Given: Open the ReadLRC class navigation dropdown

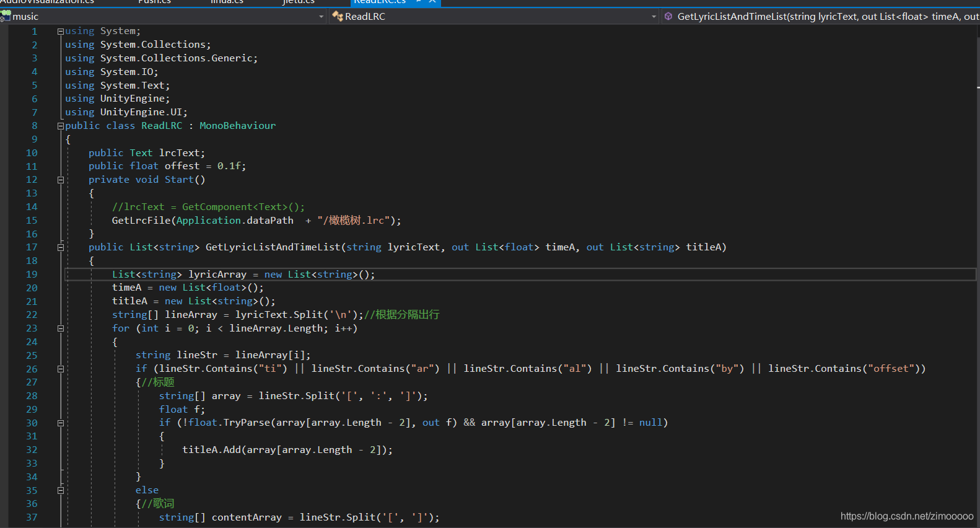Looking at the screenshot, I should pos(494,17).
